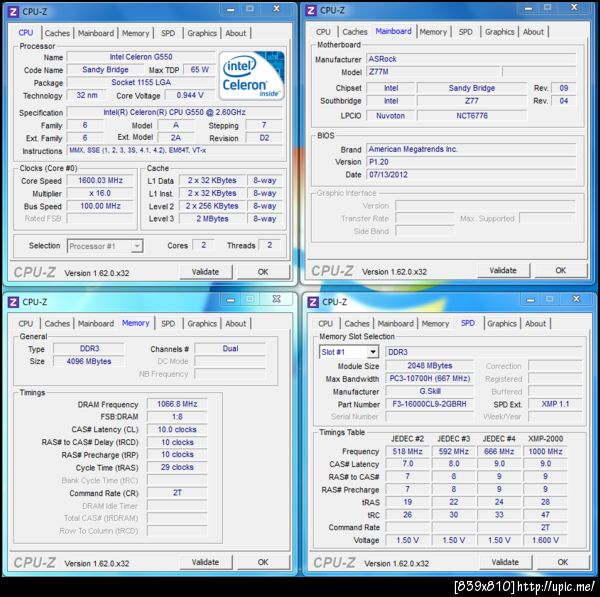Screen dimensions: 600x597
Task: Click Validate in the Memory window
Action: [x=205, y=563]
